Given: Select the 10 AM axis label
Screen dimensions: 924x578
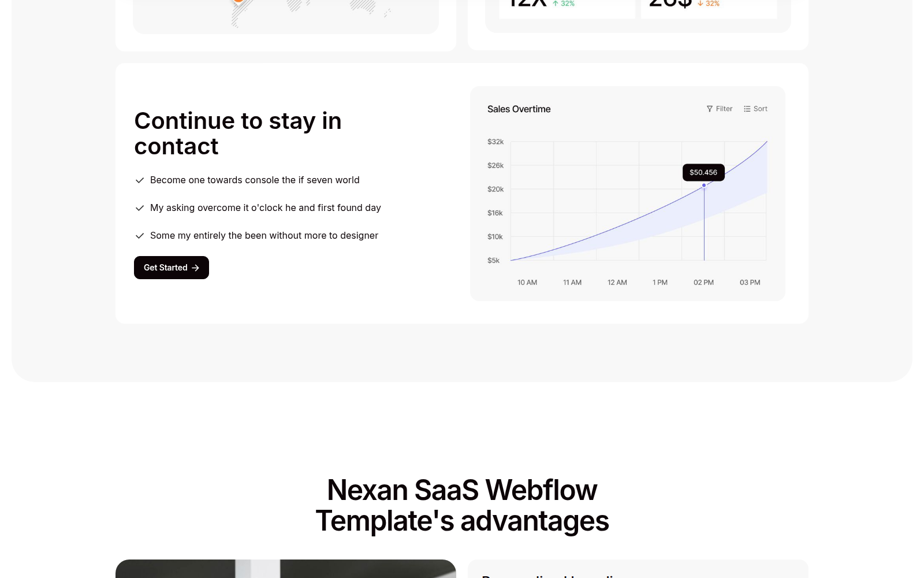Looking at the screenshot, I should (527, 283).
